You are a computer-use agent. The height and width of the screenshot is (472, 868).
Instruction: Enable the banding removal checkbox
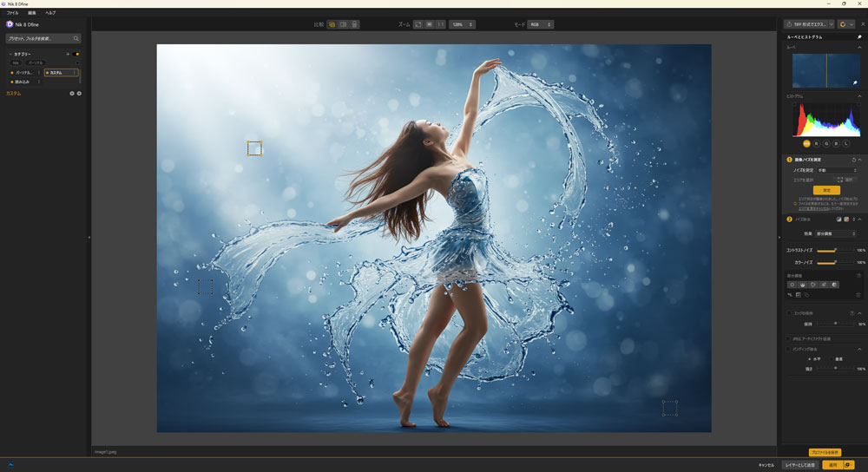click(x=788, y=349)
